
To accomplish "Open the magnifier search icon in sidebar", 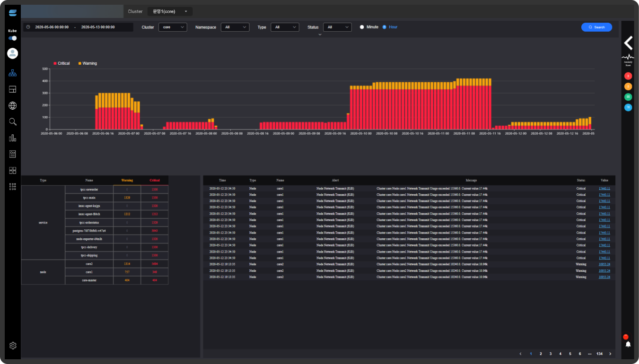I will click(13, 121).
